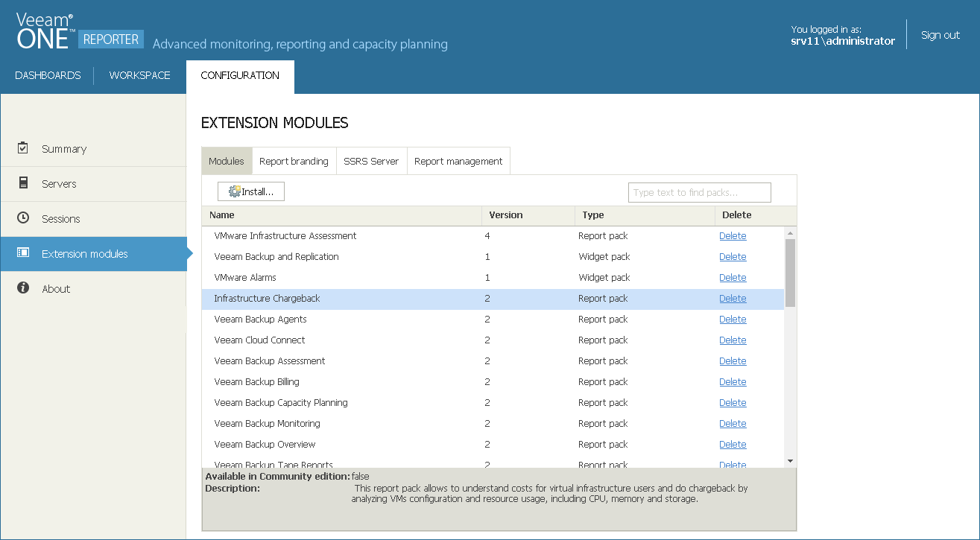Switch to the Modules tab
This screenshot has width=980, height=540.
click(227, 161)
